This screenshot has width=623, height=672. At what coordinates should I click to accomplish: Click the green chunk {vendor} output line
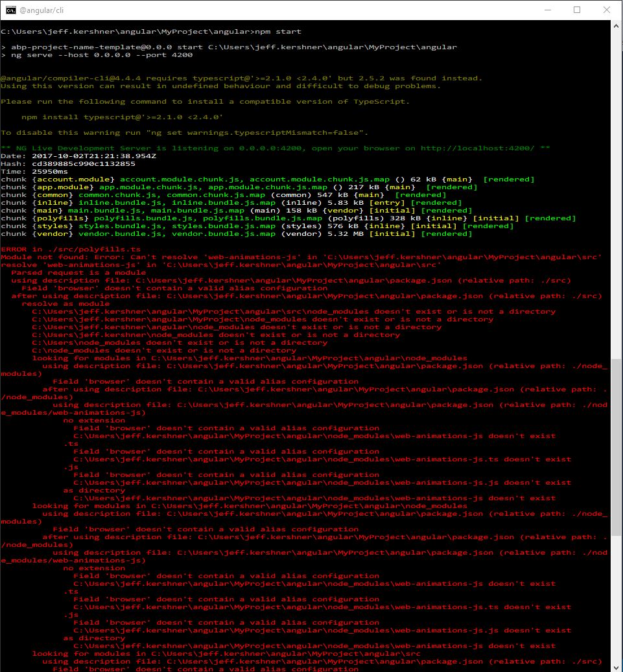tap(182, 233)
